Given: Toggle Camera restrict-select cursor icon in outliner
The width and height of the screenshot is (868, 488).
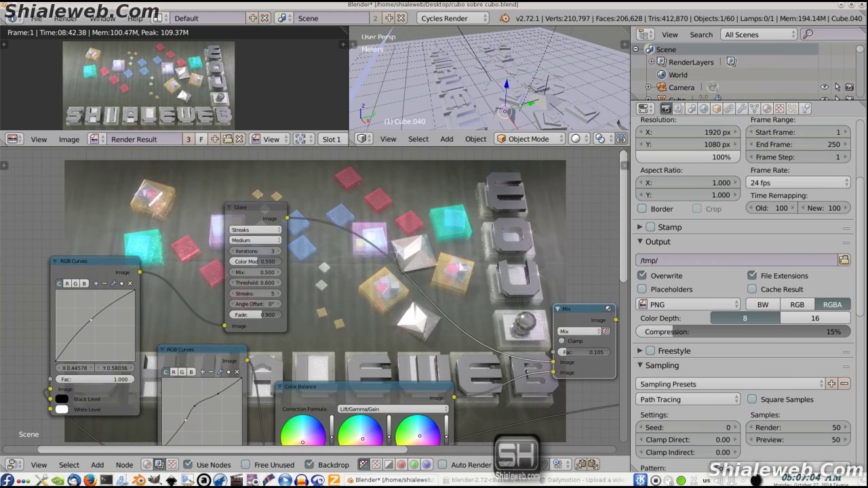Looking at the screenshot, I should click(x=837, y=87).
